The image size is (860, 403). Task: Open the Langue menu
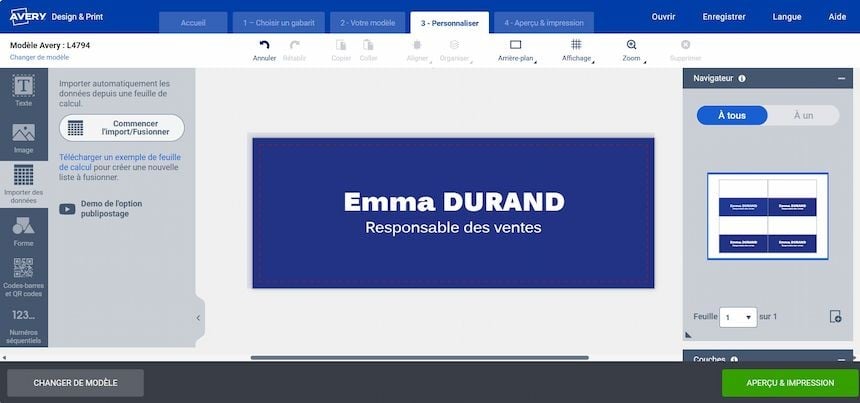tap(787, 17)
